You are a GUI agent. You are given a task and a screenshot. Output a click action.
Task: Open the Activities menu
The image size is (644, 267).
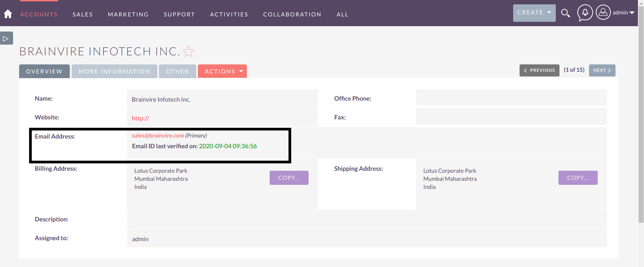(x=229, y=14)
